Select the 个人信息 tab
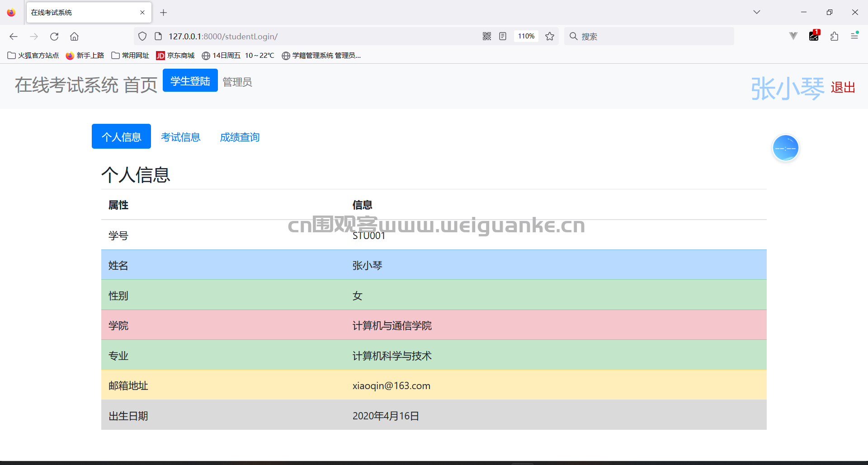868x465 pixels. [x=121, y=136]
